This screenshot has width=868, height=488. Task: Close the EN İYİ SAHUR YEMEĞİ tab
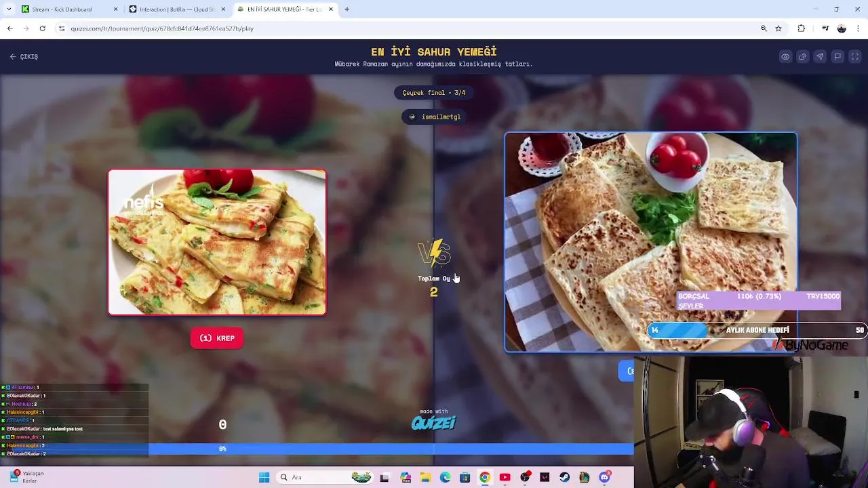tap(331, 9)
